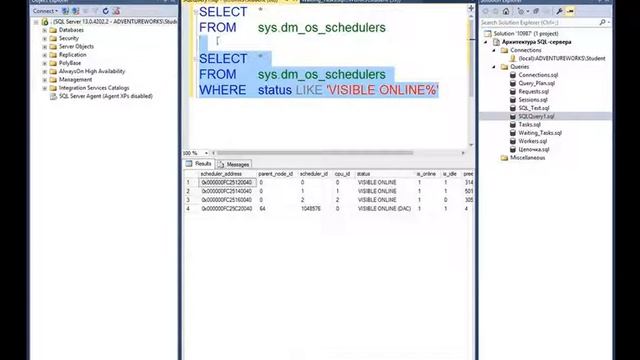640x360 pixels.
Task: Open the zoom percentage dropdown
Action: [206, 153]
